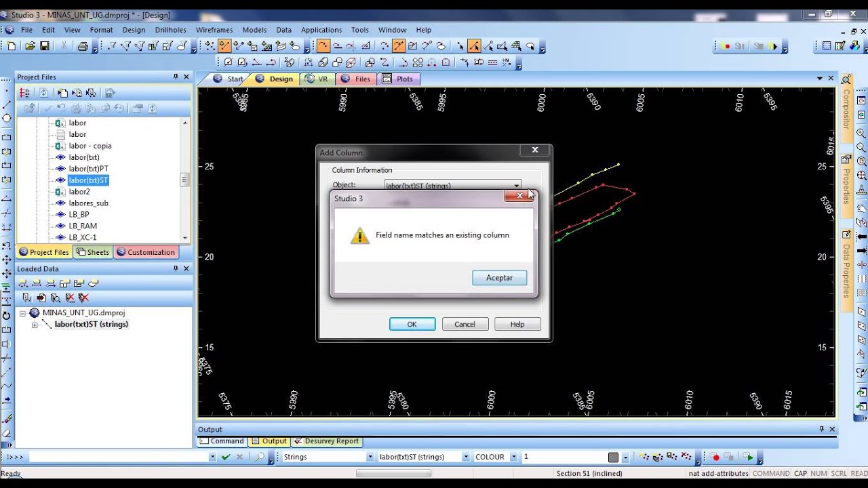This screenshot has width=868, height=488.
Task: Click the grey colour swatch in bottom toolbar
Action: point(614,457)
